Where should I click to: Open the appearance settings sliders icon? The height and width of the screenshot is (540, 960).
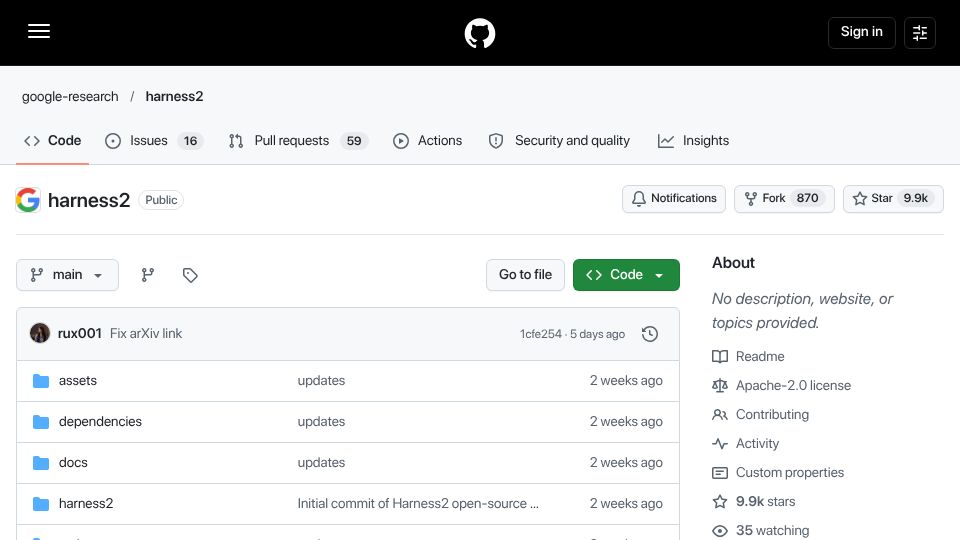[x=920, y=32]
